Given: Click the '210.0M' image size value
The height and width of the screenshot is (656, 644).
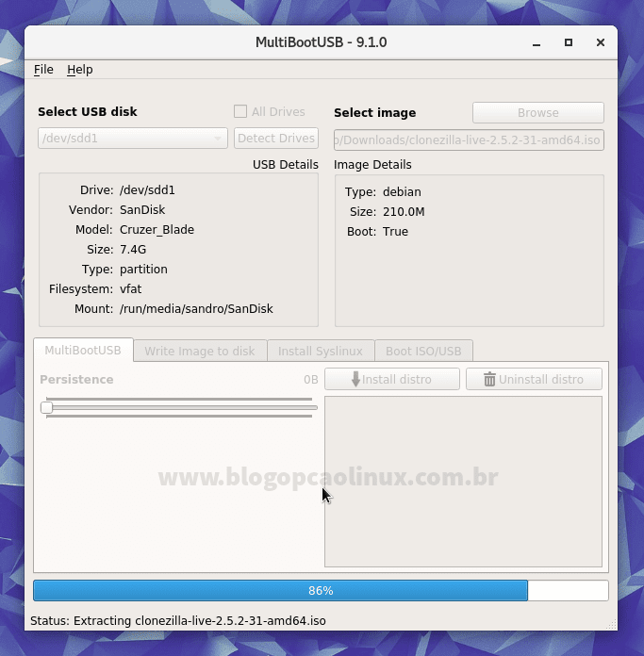Looking at the screenshot, I should coord(404,212).
